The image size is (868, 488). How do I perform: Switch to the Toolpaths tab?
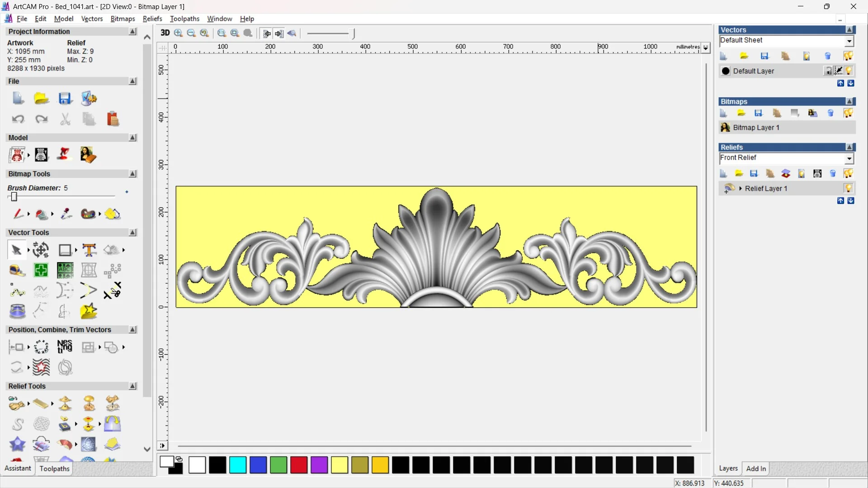54,469
